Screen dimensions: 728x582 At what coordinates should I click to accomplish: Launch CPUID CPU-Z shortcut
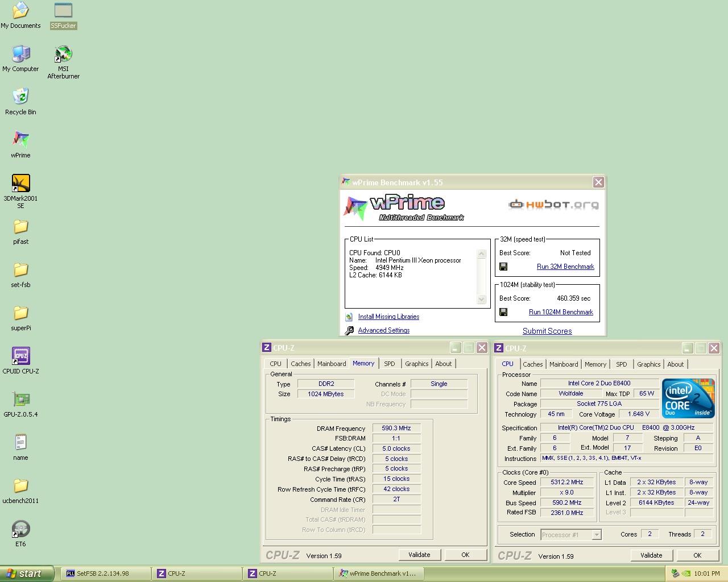coord(20,361)
